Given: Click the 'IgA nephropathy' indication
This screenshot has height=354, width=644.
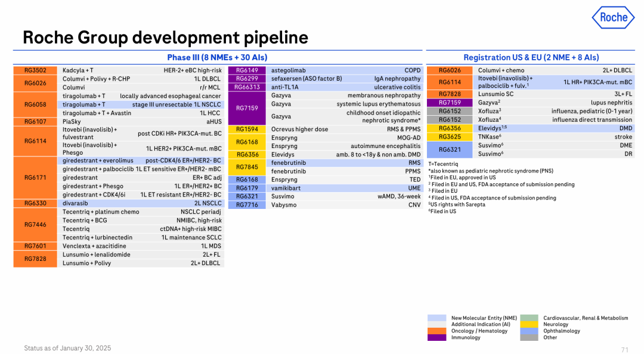Looking at the screenshot, I should click(398, 79).
